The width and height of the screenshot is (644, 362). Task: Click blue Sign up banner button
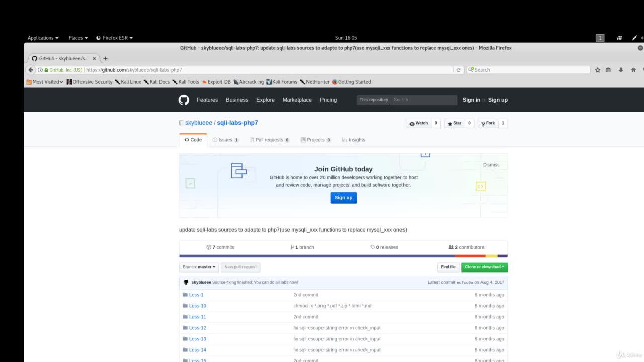[x=344, y=198]
